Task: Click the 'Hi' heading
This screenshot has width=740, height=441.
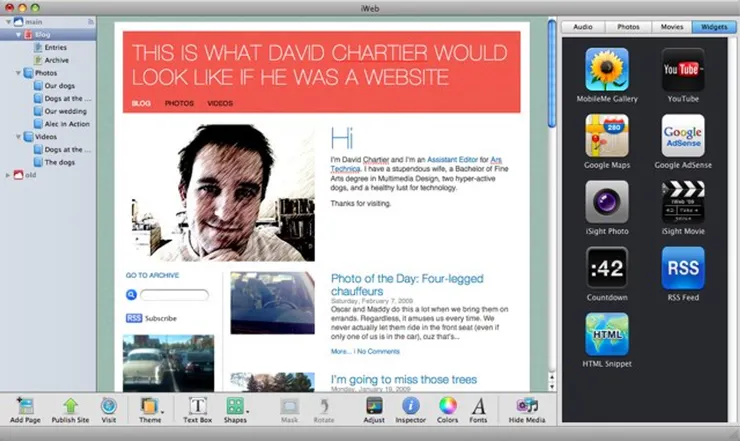Action: point(342,138)
